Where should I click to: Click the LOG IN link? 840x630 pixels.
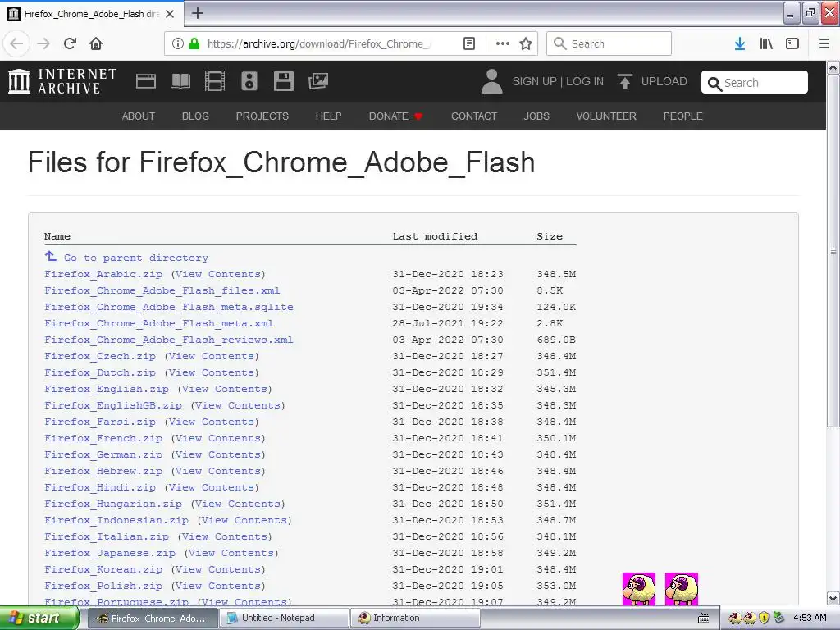tap(584, 81)
